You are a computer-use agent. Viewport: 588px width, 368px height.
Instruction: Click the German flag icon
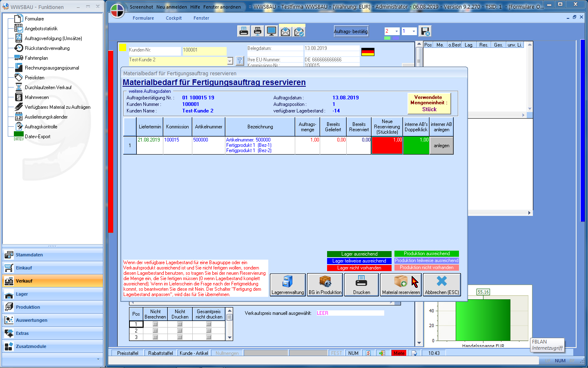367,52
